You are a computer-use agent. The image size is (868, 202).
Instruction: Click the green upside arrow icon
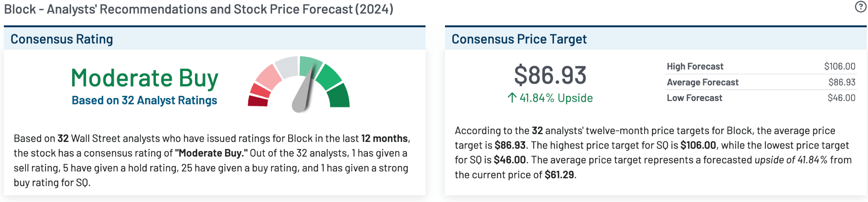[x=512, y=98]
